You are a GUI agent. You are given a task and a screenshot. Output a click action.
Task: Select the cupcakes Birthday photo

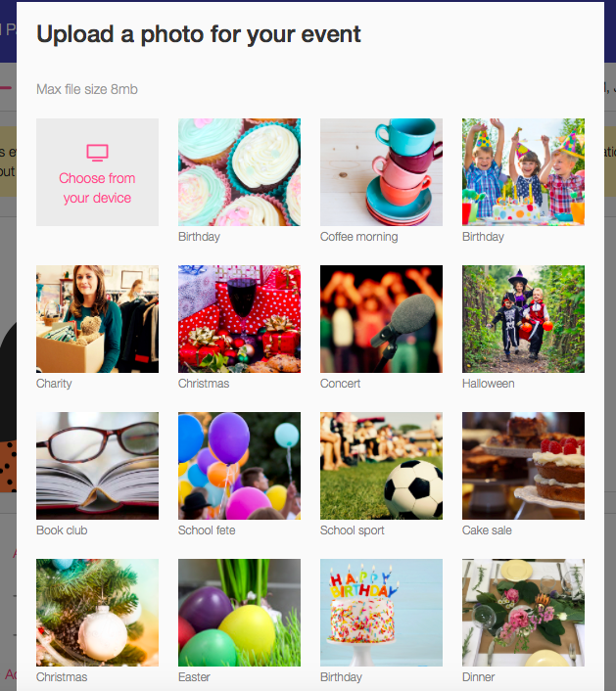pyautogui.click(x=239, y=172)
